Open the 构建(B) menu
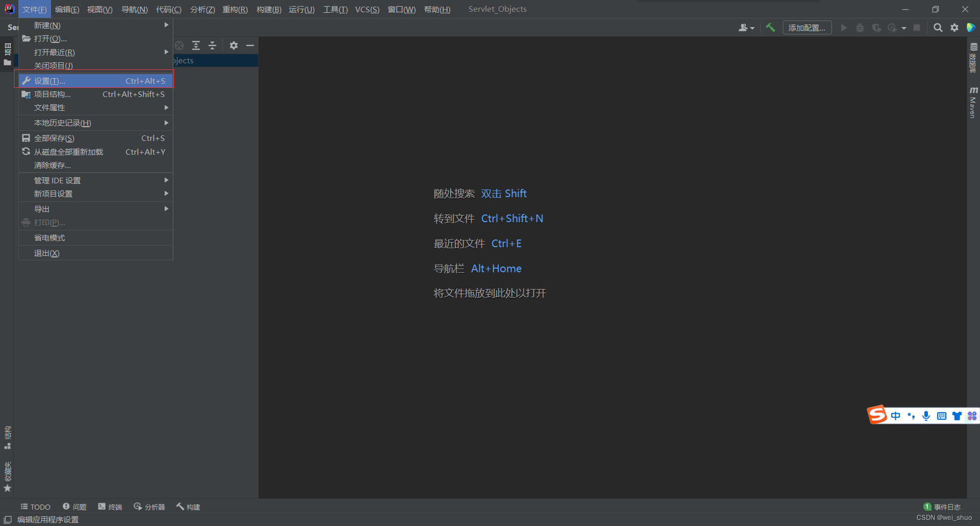Viewport: 980px width, 526px height. [x=268, y=9]
